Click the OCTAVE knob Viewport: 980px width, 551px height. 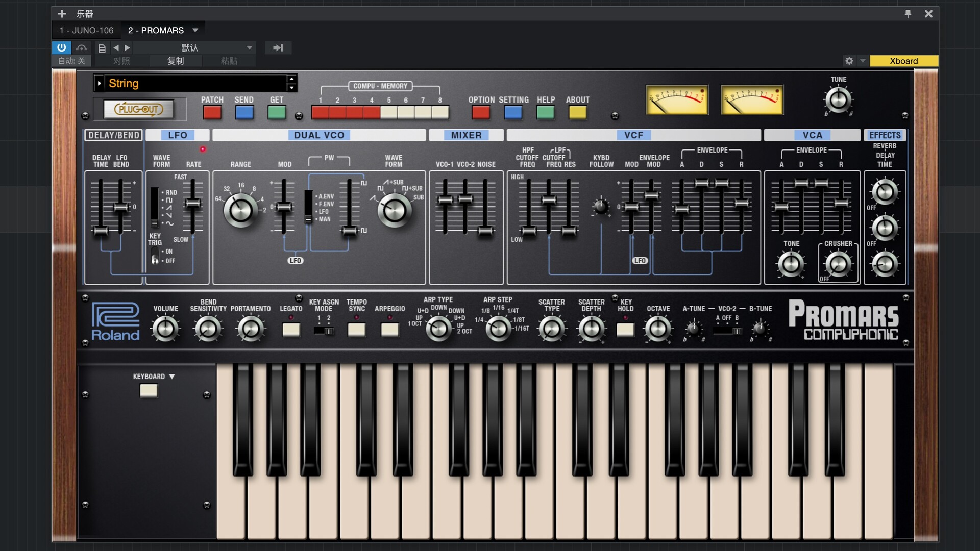tap(658, 329)
